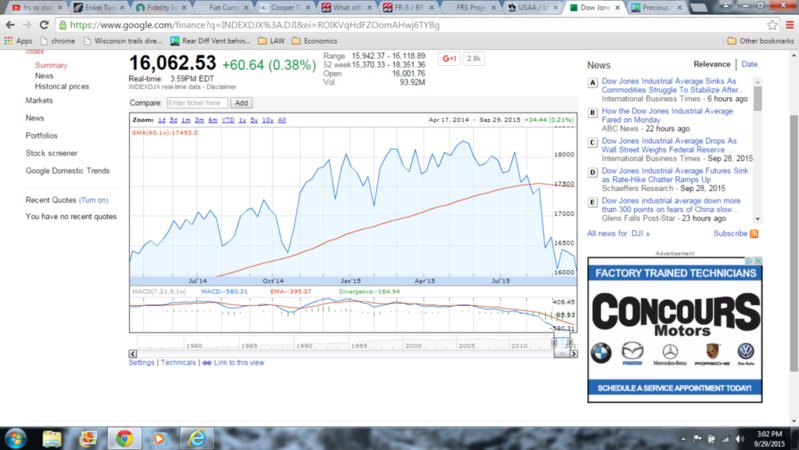Screen dimensions: 799x450
Task: Set chart zoom to All
Action: 282,120
